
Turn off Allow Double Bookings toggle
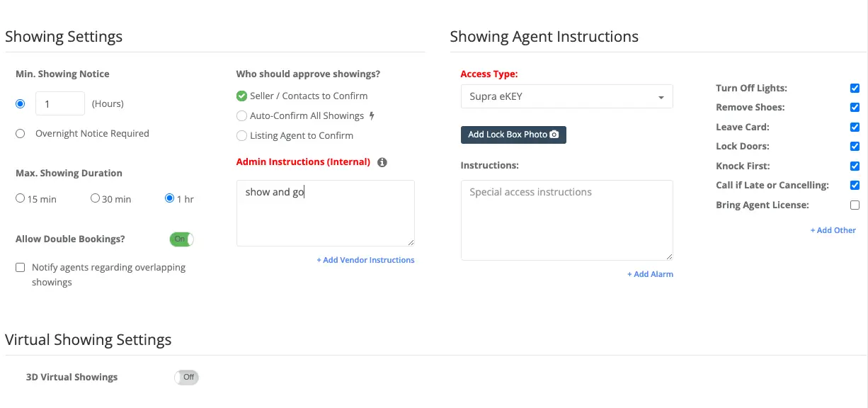tap(181, 239)
